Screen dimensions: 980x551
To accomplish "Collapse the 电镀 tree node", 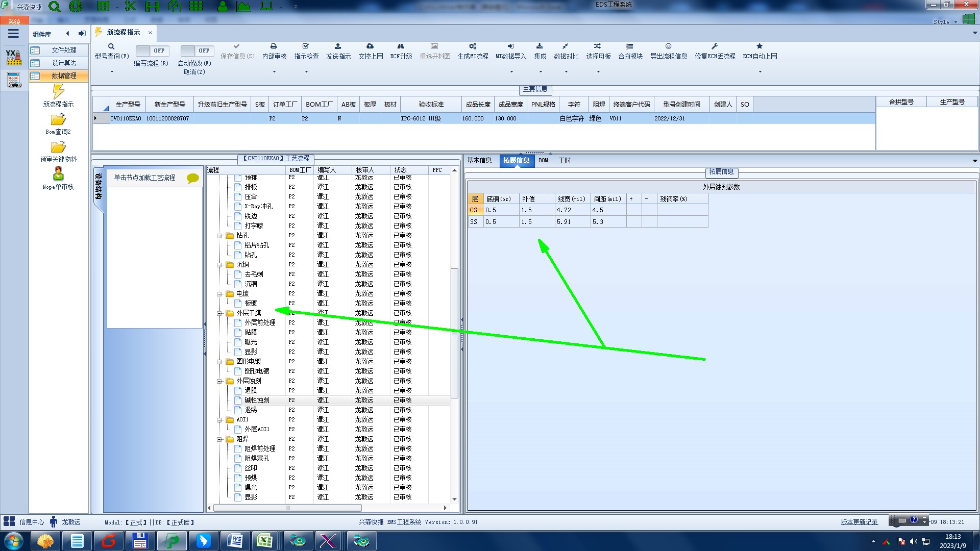I will (x=219, y=294).
